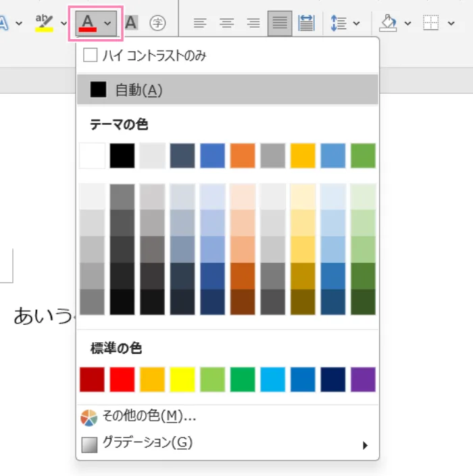Select the yellow standard color swatch
The image size is (473, 476).
[182, 379]
